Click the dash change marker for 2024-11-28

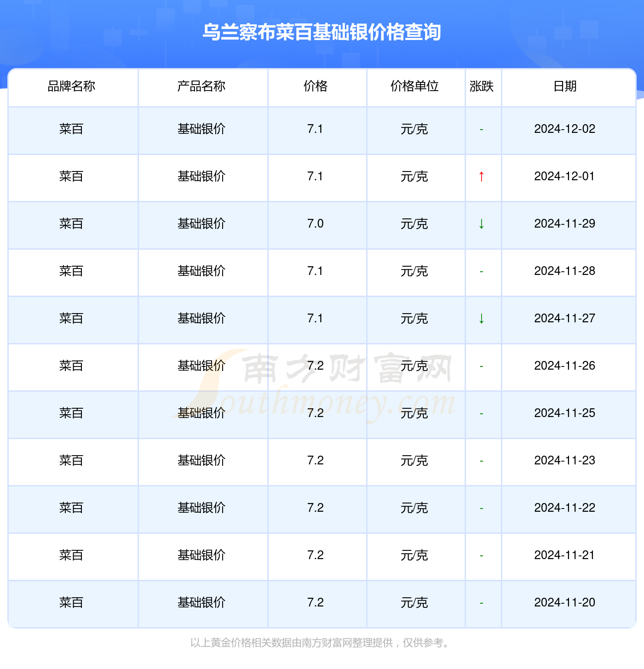(482, 272)
